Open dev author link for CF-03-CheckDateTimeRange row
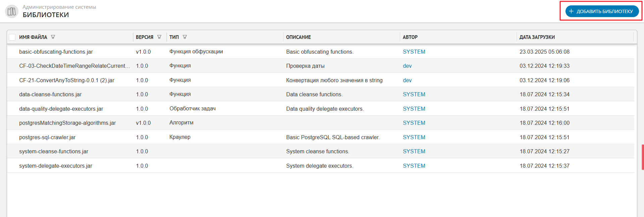644x217 pixels. point(407,66)
